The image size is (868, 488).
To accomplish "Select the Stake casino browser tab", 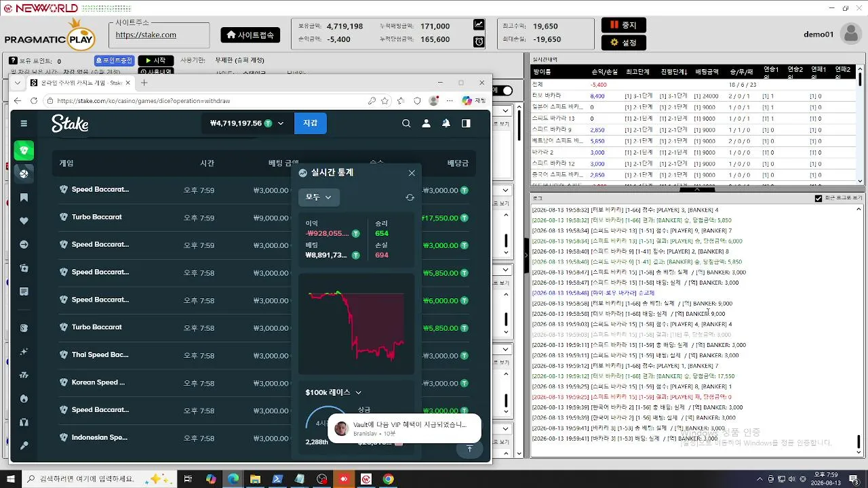I will [80, 83].
